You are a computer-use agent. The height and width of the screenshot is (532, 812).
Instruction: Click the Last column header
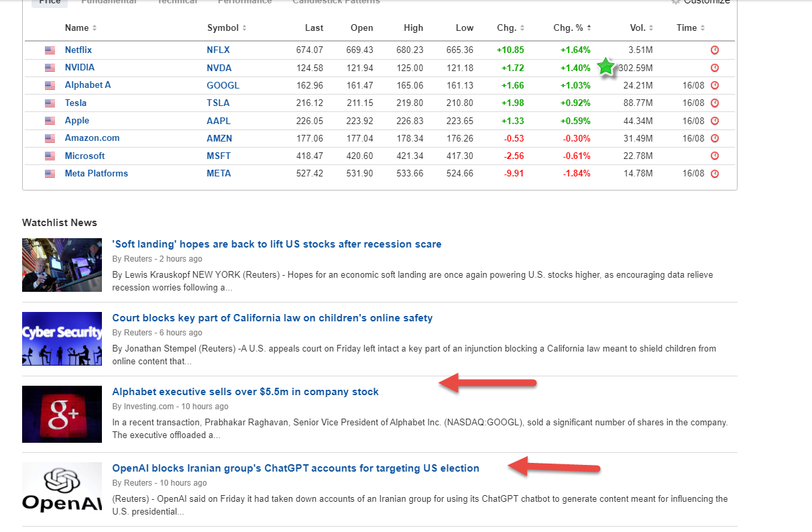(314, 28)
